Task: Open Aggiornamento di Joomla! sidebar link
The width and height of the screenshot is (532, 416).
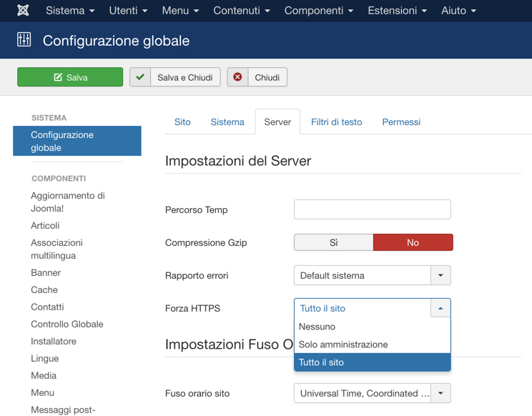Action: coord(68,202)
